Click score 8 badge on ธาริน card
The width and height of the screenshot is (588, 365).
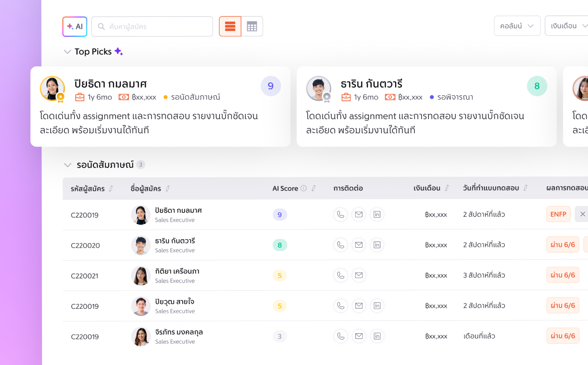click(x=537, y=86)
